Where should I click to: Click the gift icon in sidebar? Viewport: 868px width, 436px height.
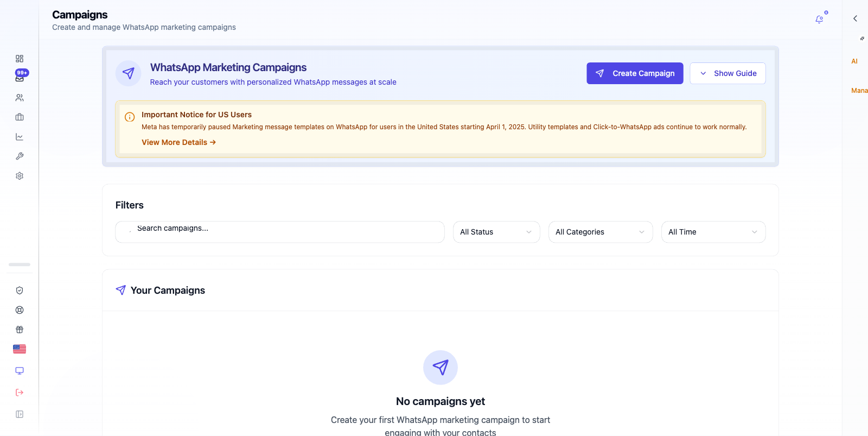20,330
